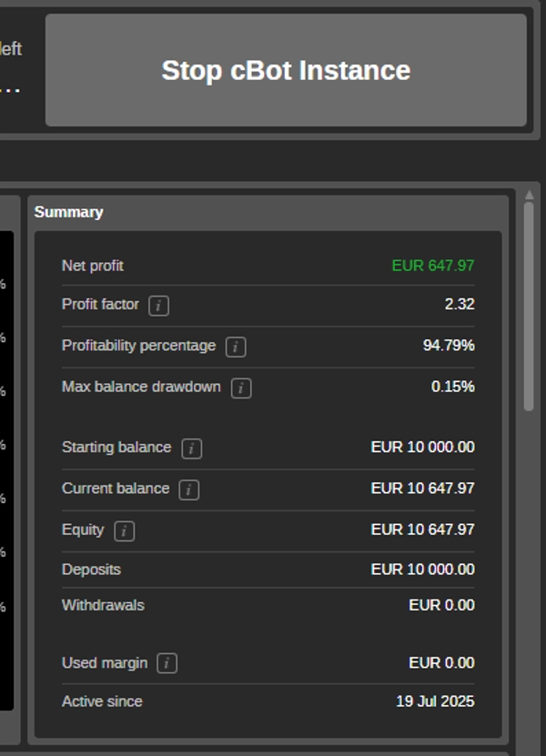Screen dimensions: 546x756
Task: Click the Deposits row label
Action: point(91,570)
